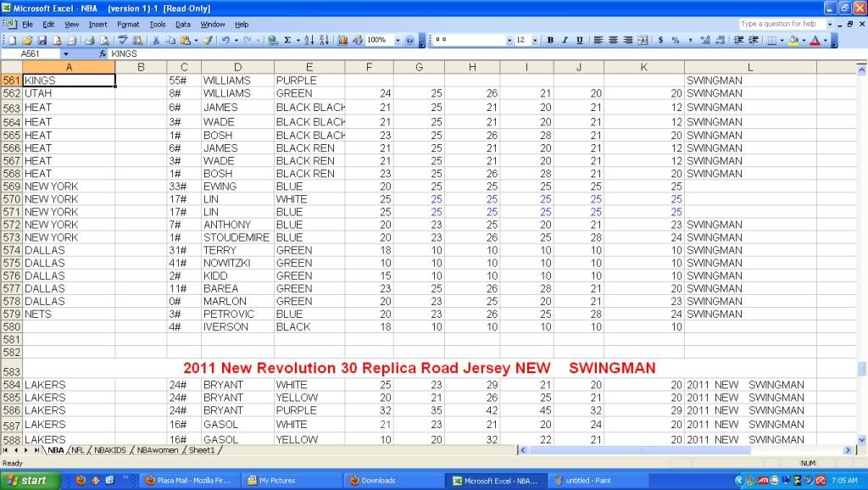Viewport: 868px width, 490px height.
Task: Switch to the NBAwomen sheet tab
Action: pyautogui.click(x=157, y=450)
